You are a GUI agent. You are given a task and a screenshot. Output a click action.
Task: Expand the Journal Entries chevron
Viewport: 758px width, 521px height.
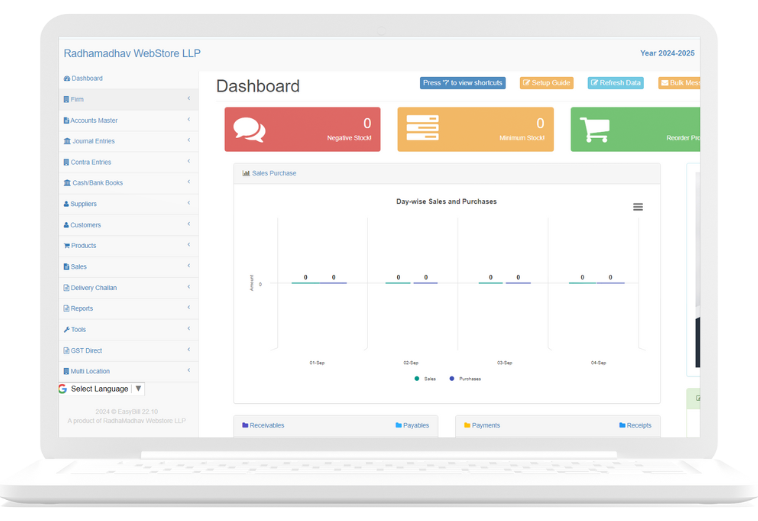coord(189,140)
